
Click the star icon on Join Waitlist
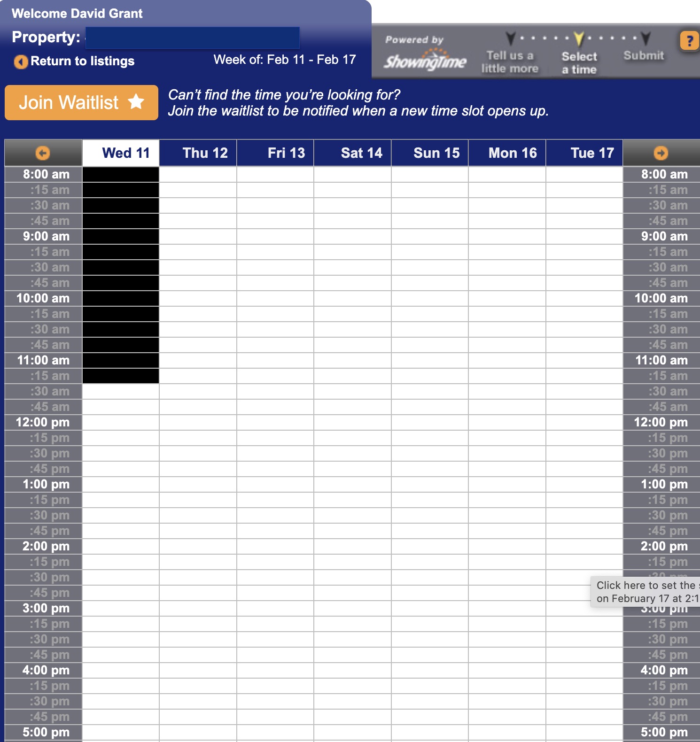click(136, 101)
